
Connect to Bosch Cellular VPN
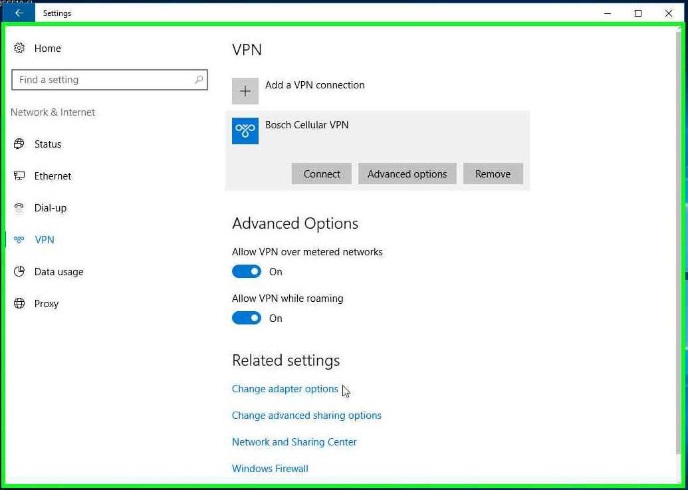pos(322,174)
